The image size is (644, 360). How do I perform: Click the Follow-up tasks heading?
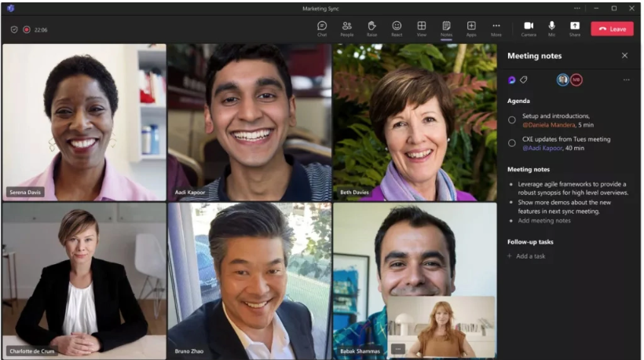coord(530,242)
